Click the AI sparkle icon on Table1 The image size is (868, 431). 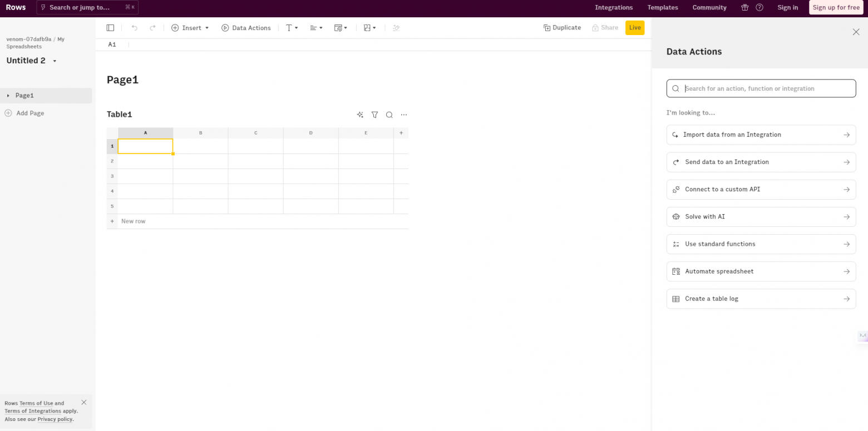point(360,115)
